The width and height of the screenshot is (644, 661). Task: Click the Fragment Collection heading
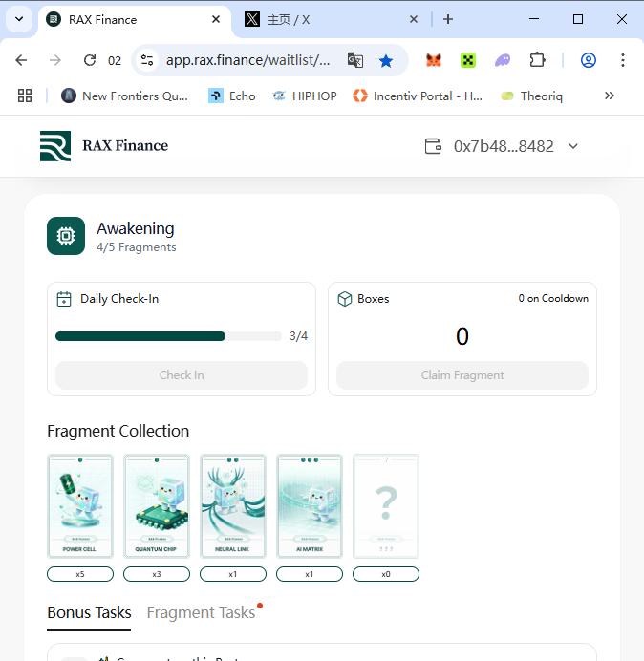[x=118, y=431]
